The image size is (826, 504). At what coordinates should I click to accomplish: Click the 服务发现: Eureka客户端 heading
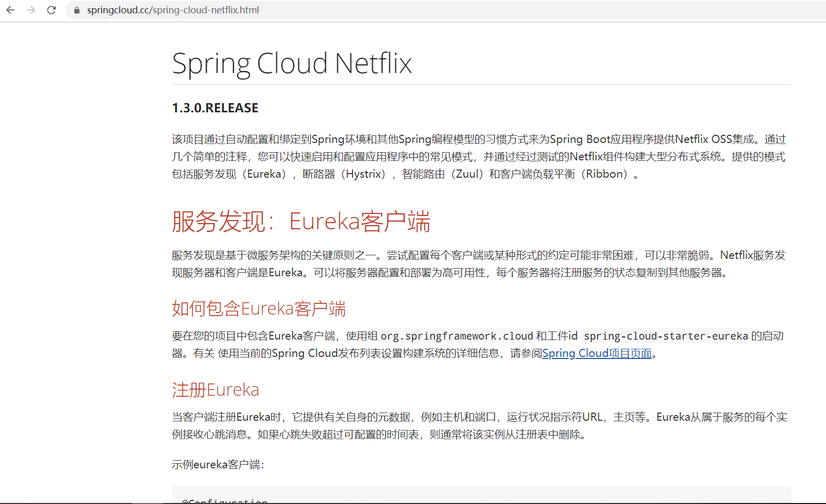point(301,221)
